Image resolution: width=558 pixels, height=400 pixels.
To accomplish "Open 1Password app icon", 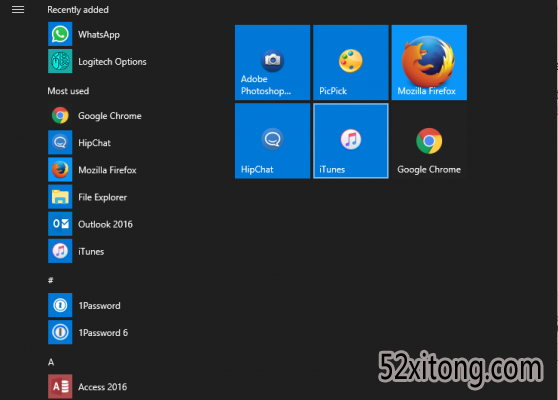I will [x=60, y=305].
